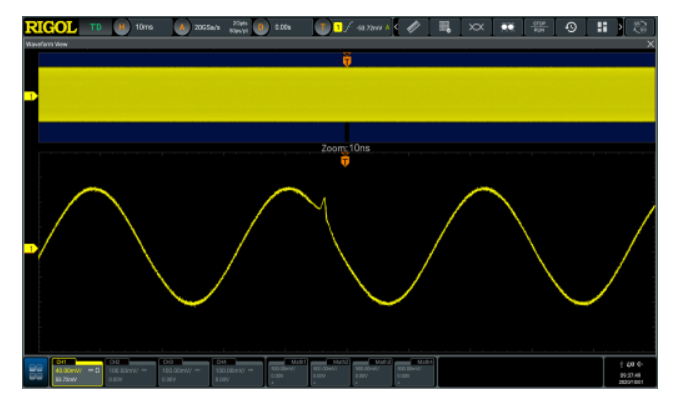Toggle the STOP/RUN button
This screenshot has height=402, width=681.
click(x=539, y=27)
